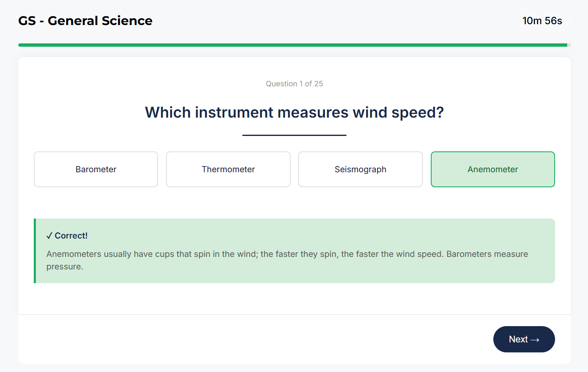
Task: Click the Next button to proceed
Action: coord(524,339)
